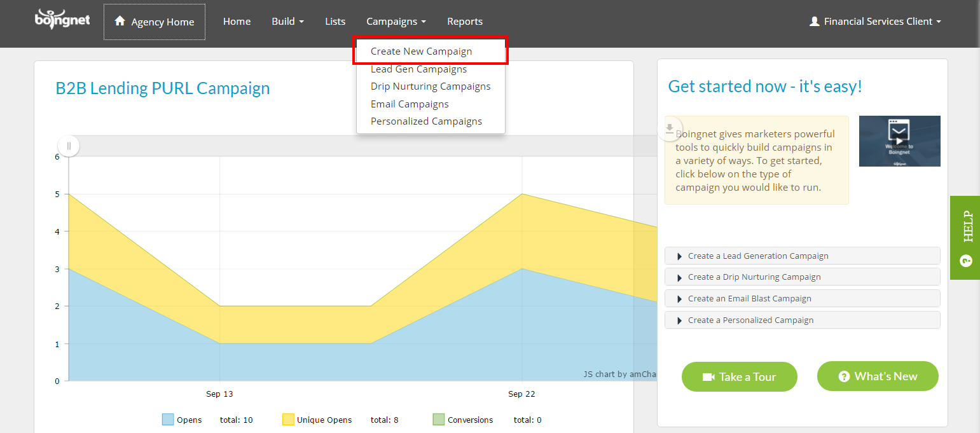Click the green HELP side tab
The height and width of the screenshot is (433, 980).
point(964,237)
